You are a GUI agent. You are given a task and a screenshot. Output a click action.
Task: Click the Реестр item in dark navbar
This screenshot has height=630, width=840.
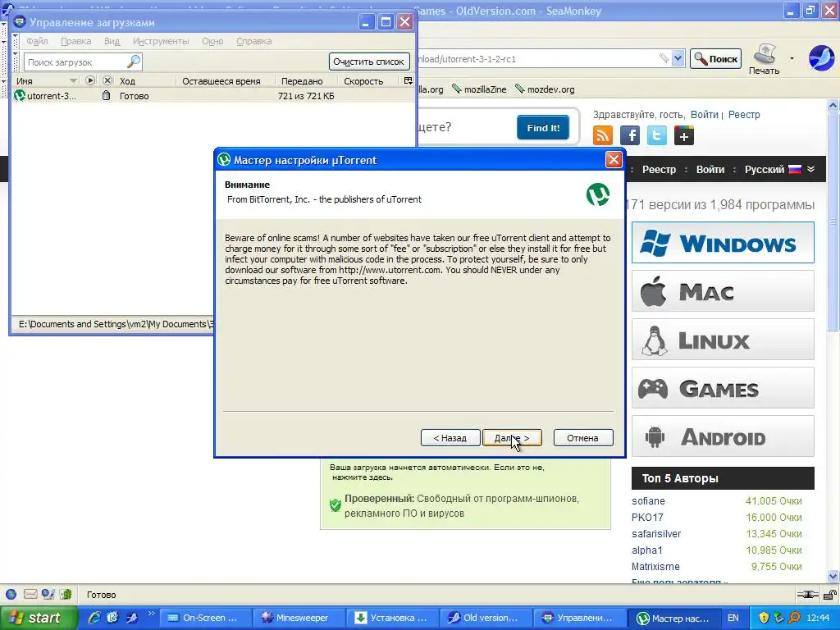pos(659,169)
